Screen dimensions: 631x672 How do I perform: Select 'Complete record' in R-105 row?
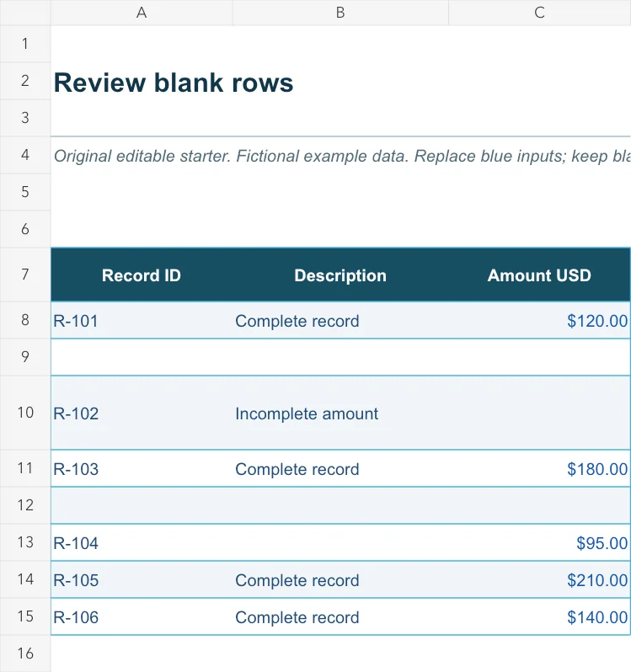[x=340, y=580]
